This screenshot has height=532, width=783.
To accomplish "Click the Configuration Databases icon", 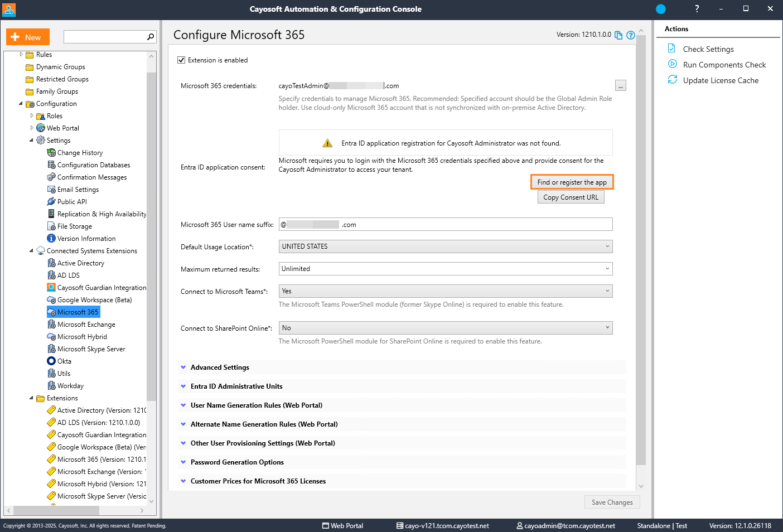I will click(51, 165).
